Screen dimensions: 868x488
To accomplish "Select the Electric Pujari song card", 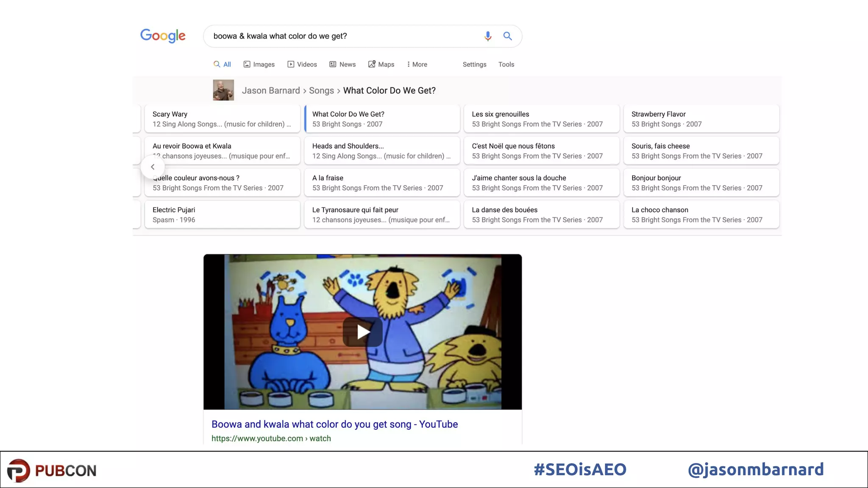I will coord(222,215).
